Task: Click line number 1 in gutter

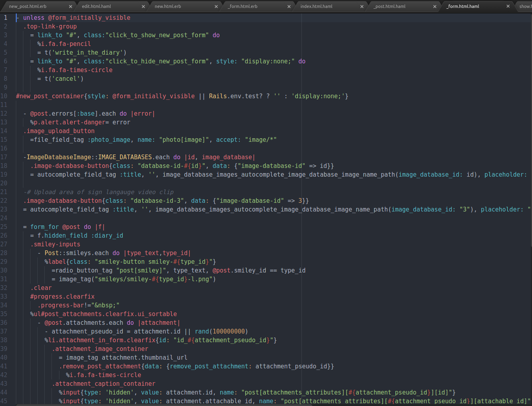Action: [x=6, y=18]
